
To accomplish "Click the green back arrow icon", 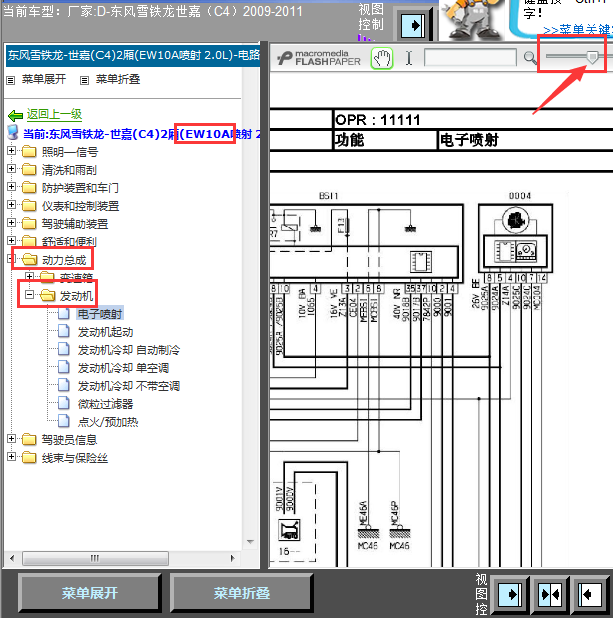I will point(15,115).
